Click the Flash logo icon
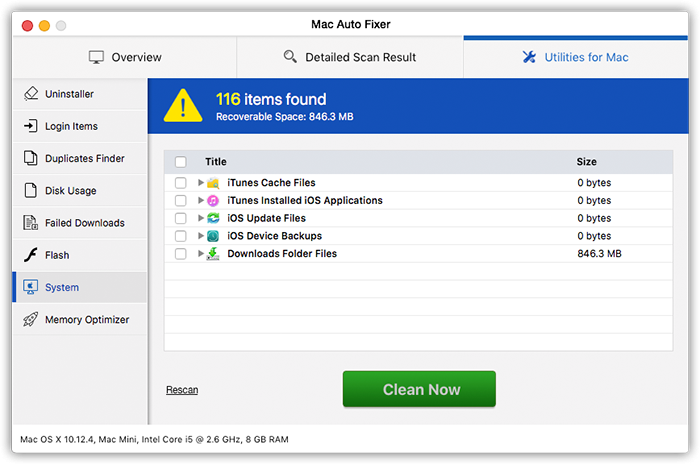 tap(30, 255)
